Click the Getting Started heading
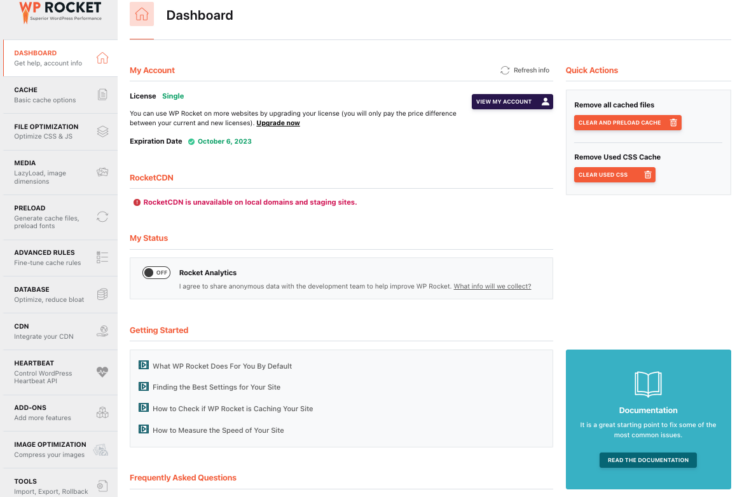Viewport: 742px width, 497px height. coord(159,330)
